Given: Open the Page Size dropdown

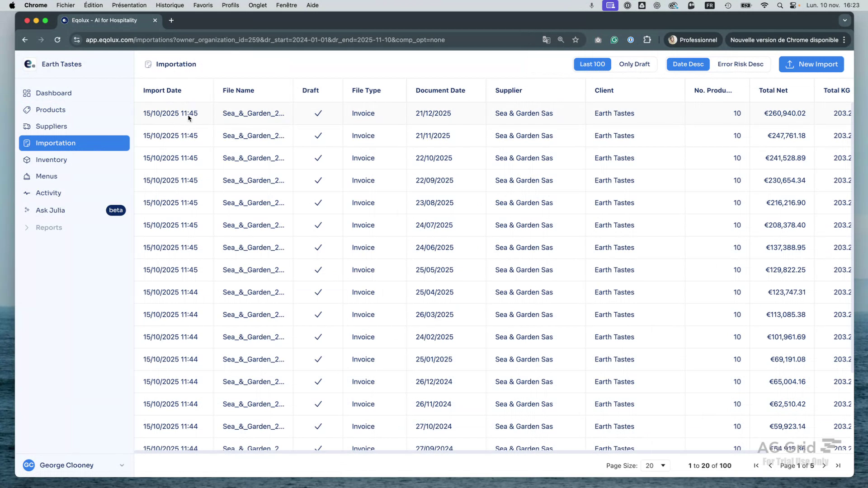Looking at the screenshot, I should point(655,465).
